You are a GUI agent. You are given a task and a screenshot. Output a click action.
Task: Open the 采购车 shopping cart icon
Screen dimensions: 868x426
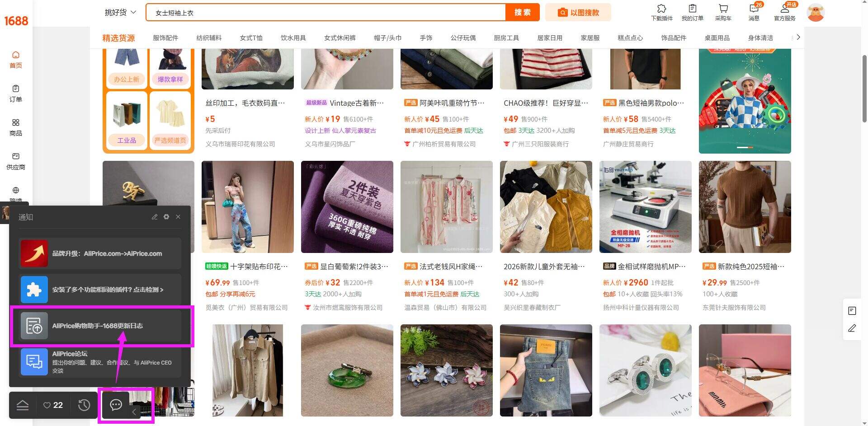click(x=723, y=13)
